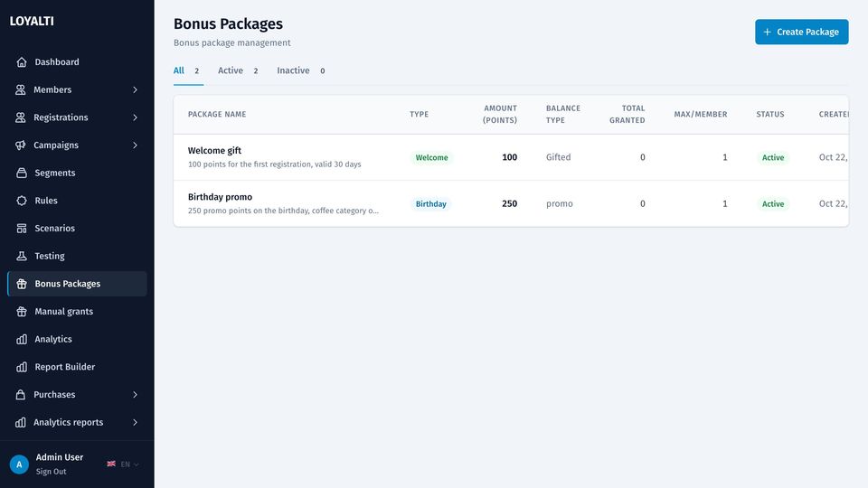The height and width of the screenshot is (488, 868).
Task: Click the Manual grants gift icon
Action: tap(22, 312)
